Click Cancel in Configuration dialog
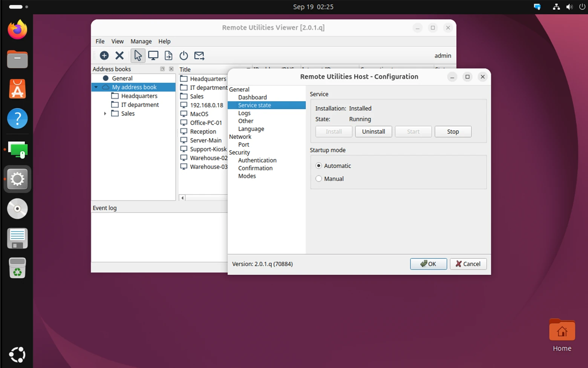The image size is (588, 368). (468, 264)
